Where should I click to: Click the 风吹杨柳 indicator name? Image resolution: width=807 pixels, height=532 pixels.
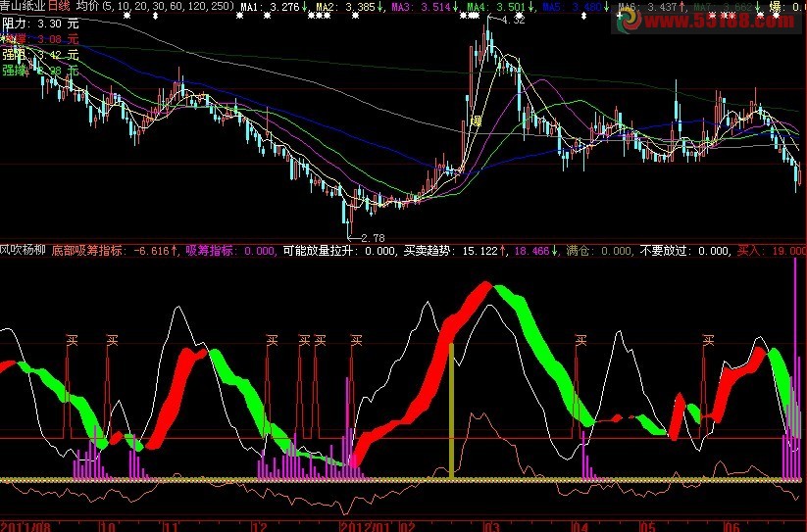click(x=23, y=250)
